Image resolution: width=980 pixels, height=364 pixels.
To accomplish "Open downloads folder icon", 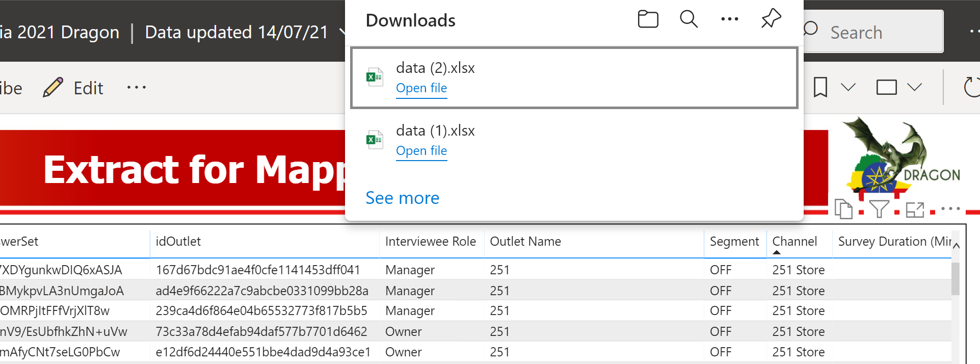I will coord(648,19).
